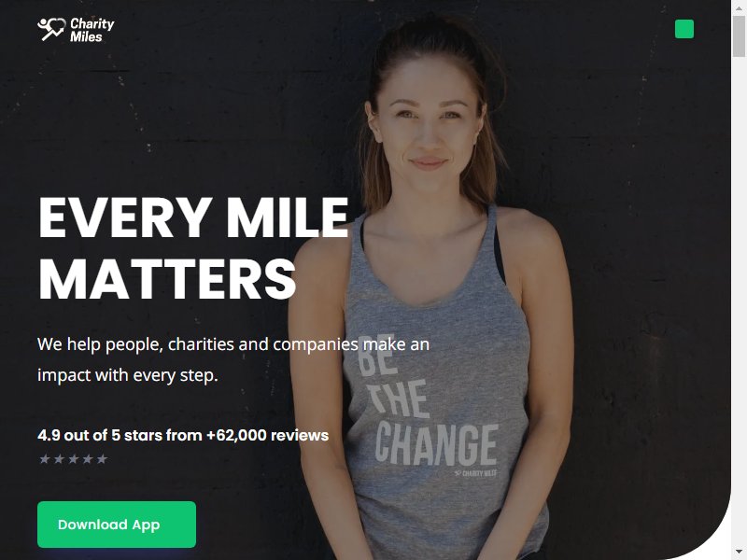Click the "MATTERS" headline word

(167, 279)
